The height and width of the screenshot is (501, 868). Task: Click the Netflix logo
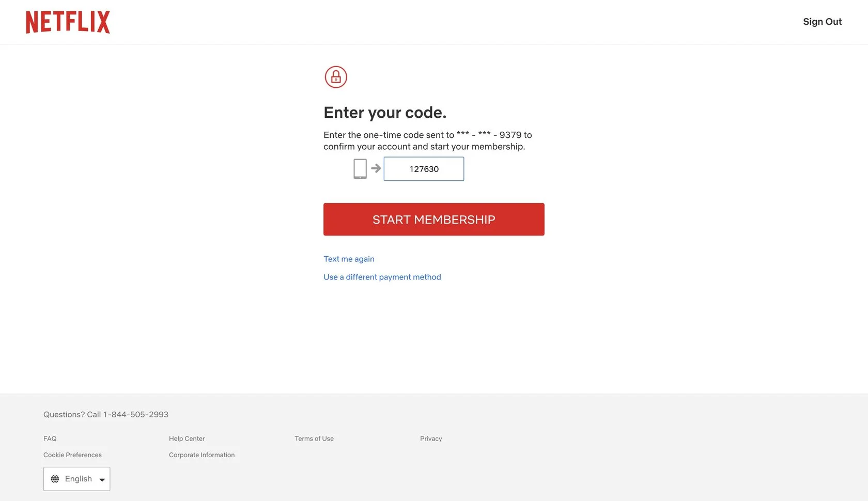pos(68,22)
